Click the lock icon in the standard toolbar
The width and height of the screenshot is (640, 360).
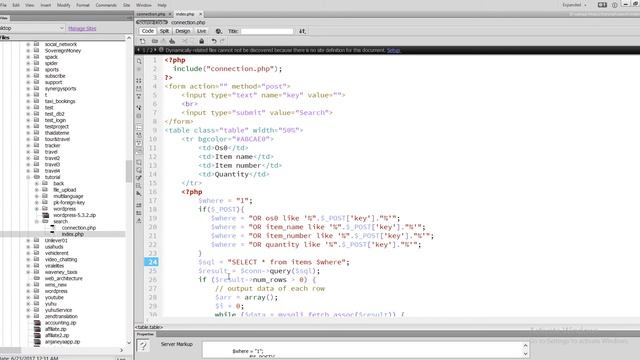[x=202, y=41]
